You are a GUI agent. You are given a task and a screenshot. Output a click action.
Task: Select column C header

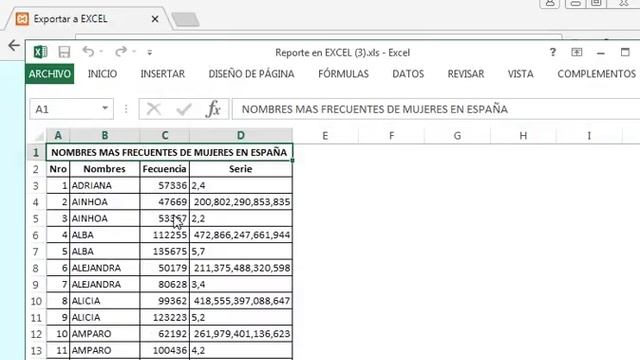click(x=164, y=136)
